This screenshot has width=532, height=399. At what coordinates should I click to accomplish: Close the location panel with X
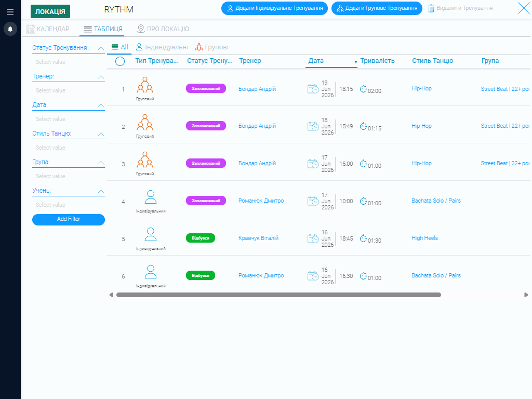(524, 8)
